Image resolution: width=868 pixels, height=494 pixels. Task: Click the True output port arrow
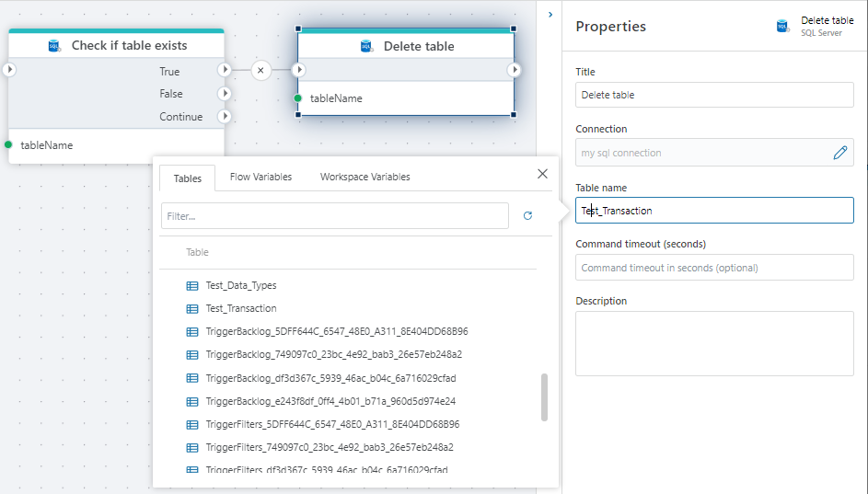[224, 70]
